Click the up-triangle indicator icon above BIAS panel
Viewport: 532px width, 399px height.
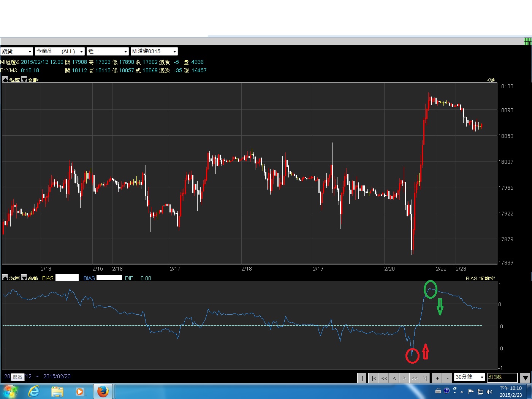(x=5, y=277)
